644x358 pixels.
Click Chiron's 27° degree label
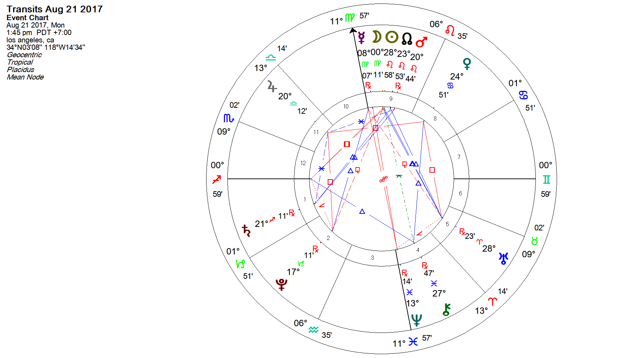pos(439,293)
